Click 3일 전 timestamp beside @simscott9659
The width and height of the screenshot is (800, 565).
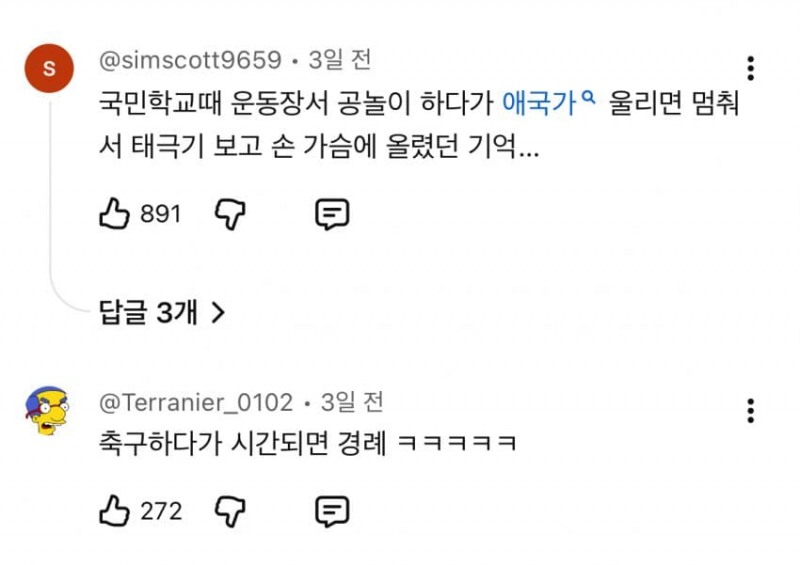[340, 60]
